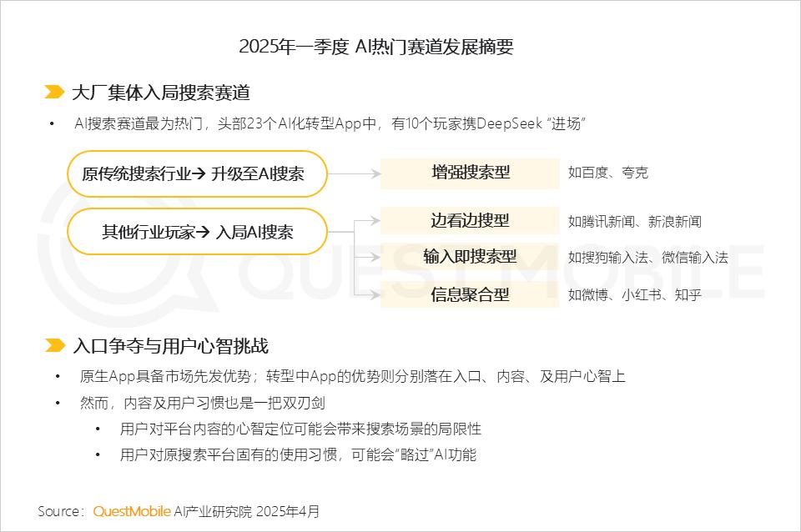Click the 信息聚合型 category box
Image resolution: width=801 pixels, height=532 pixels.
pyautogui.click(x=470, y=294)
